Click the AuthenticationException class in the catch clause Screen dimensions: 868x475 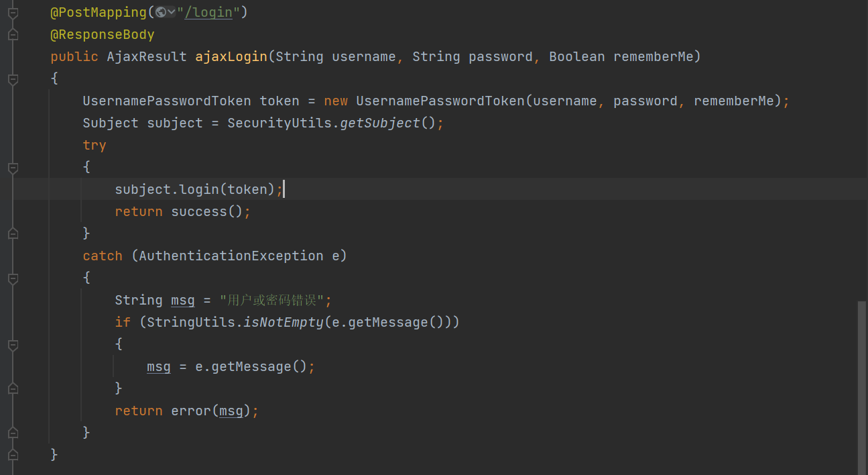pyautogui.click(x=231, y=256)
